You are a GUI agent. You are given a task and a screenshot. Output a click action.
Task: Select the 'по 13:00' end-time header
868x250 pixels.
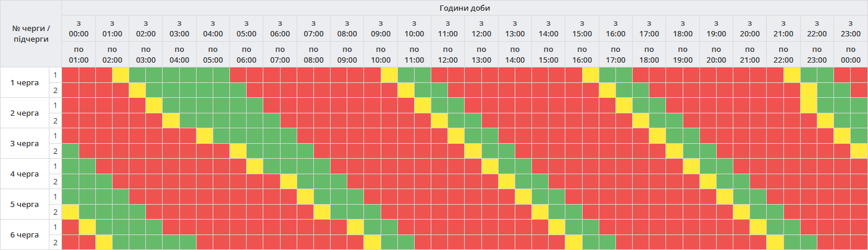[481, 54]
